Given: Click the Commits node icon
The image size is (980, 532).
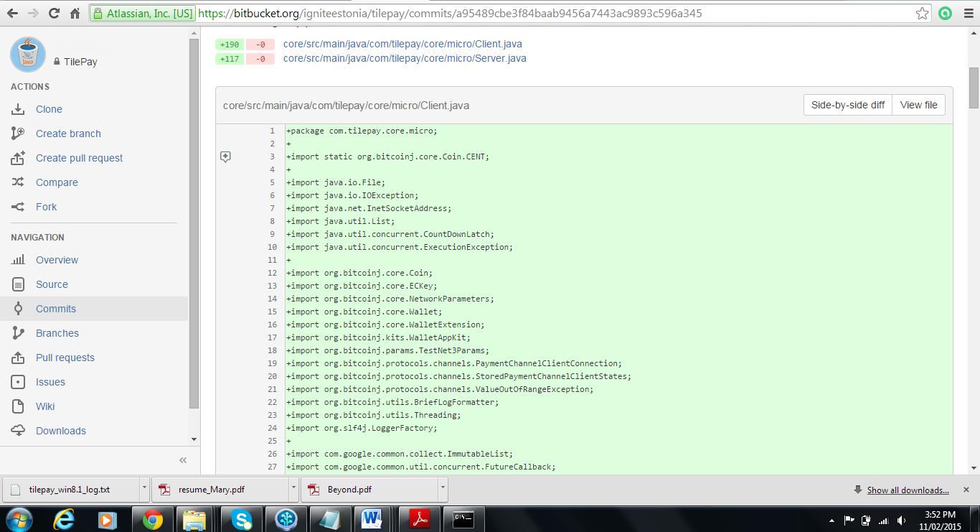Looking at the screenshot, I should tap(19, 309).
